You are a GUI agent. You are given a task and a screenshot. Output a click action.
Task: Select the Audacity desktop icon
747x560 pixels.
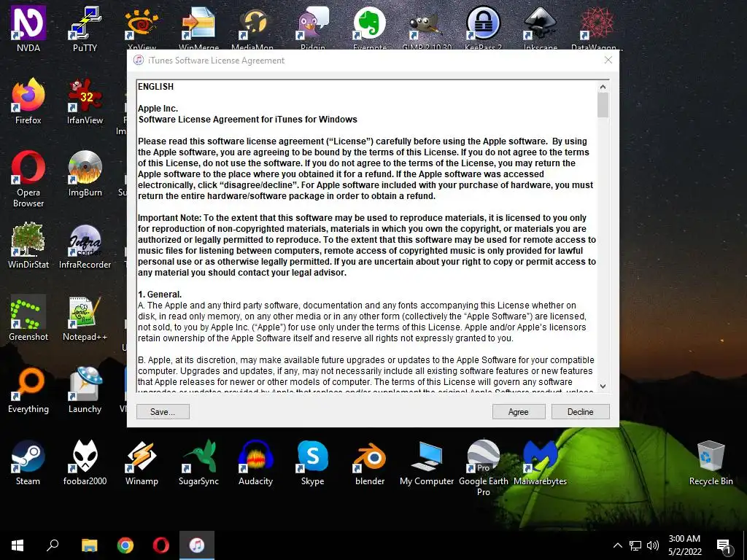point(255,463)
